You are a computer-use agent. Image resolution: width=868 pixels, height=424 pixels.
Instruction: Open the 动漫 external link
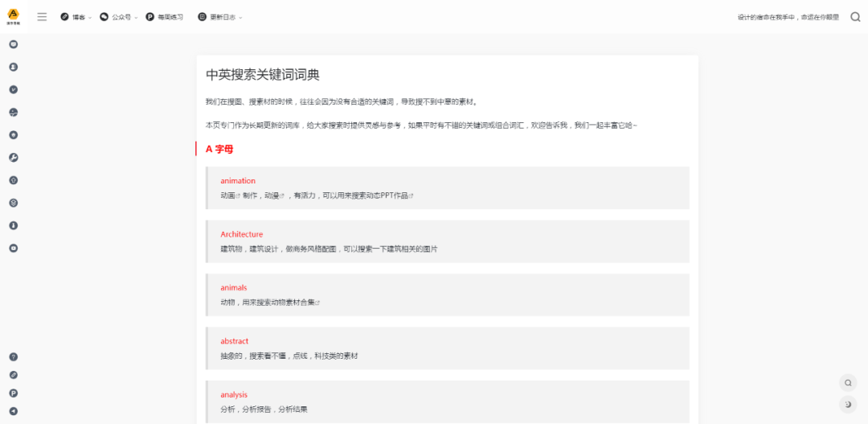click(274, 196)
